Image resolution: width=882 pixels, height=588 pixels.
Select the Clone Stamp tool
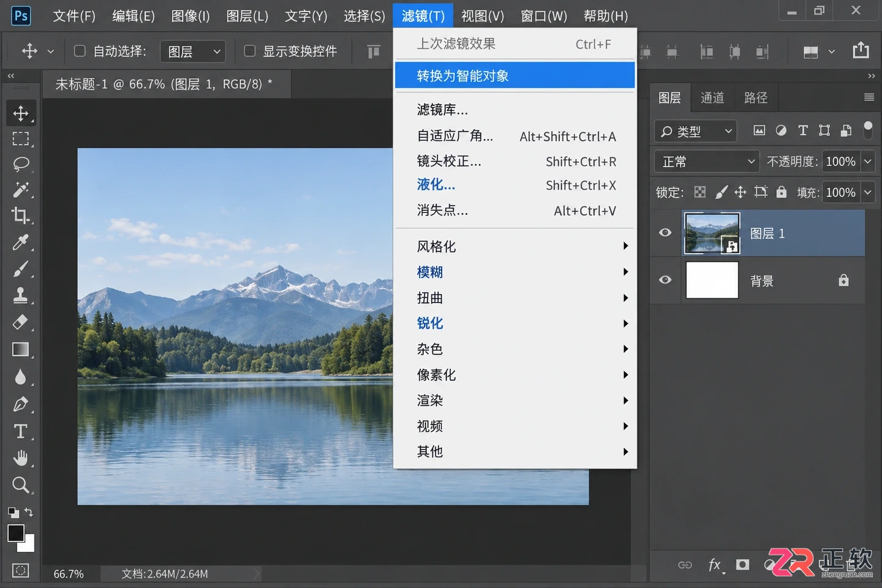point(21,295)
